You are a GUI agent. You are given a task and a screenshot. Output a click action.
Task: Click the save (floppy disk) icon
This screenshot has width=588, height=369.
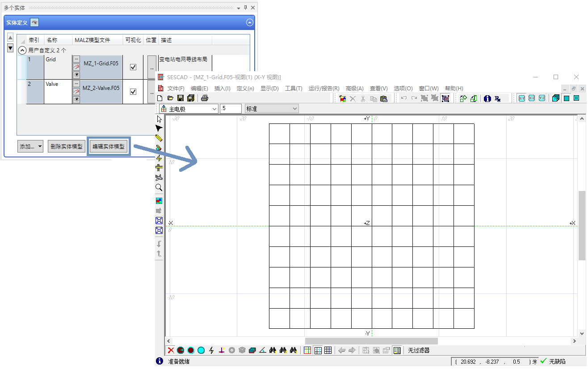point(181,98)
